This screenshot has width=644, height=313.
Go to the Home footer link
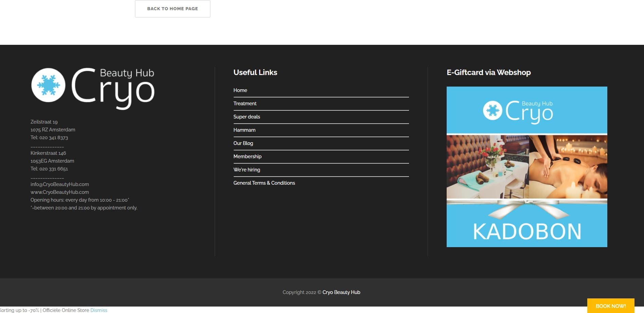pyautogui.click(x=240, y=90)
